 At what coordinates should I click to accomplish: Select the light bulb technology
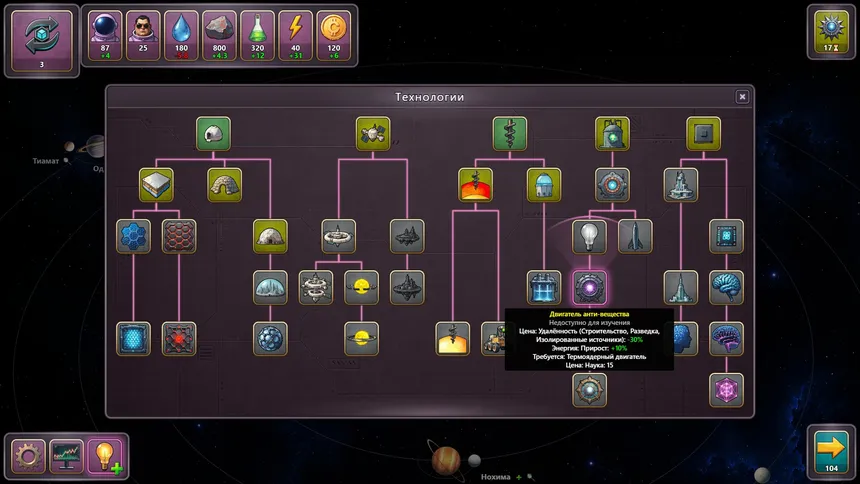(x=589, y=236)
